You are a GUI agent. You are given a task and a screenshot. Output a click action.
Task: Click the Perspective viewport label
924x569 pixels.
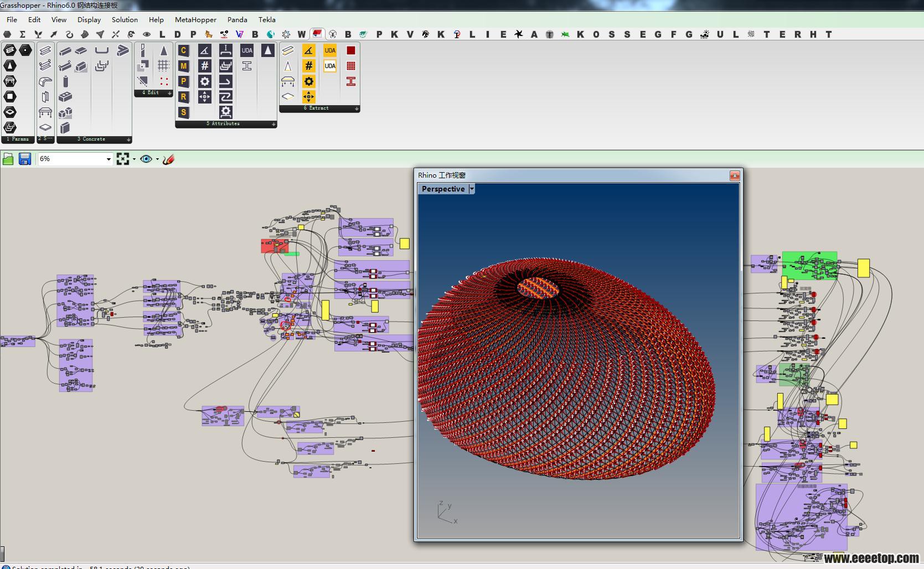pos(443,189)
